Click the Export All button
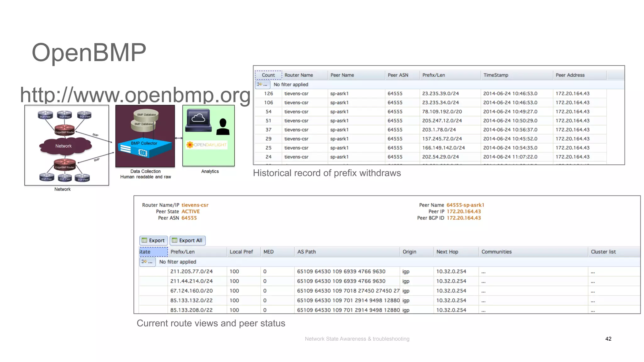 coord(187,240)
